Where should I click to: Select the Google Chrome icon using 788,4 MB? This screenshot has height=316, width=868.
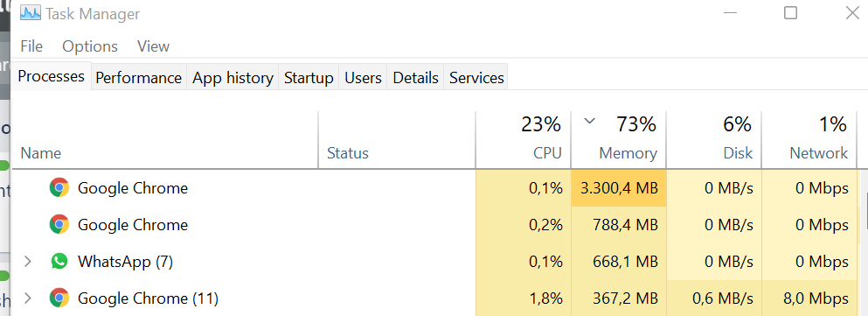tap(59, 224)
